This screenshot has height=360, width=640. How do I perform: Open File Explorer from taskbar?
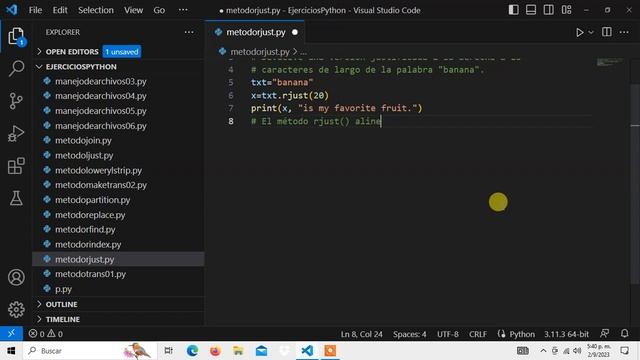pyautogui.click(x=238, y=351)
